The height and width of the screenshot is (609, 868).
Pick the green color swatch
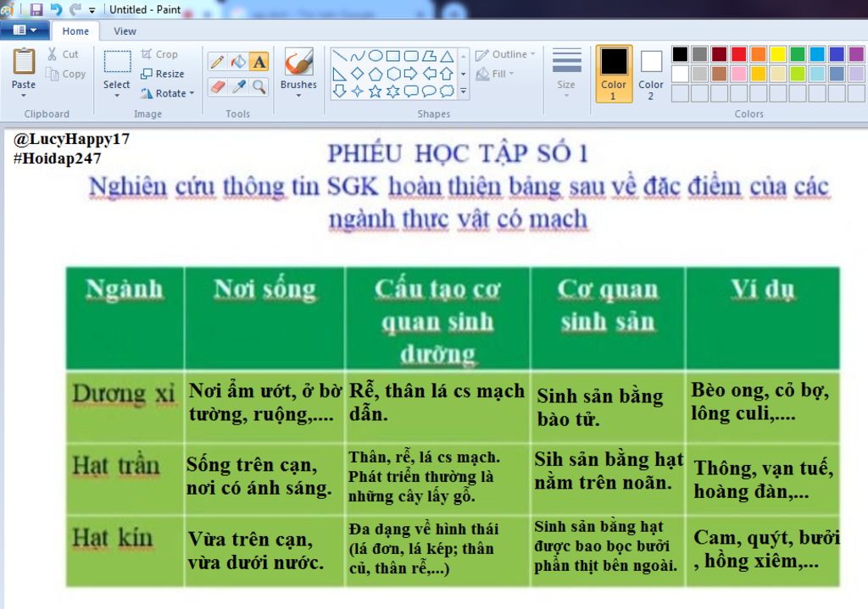click(x=798, y=54)
